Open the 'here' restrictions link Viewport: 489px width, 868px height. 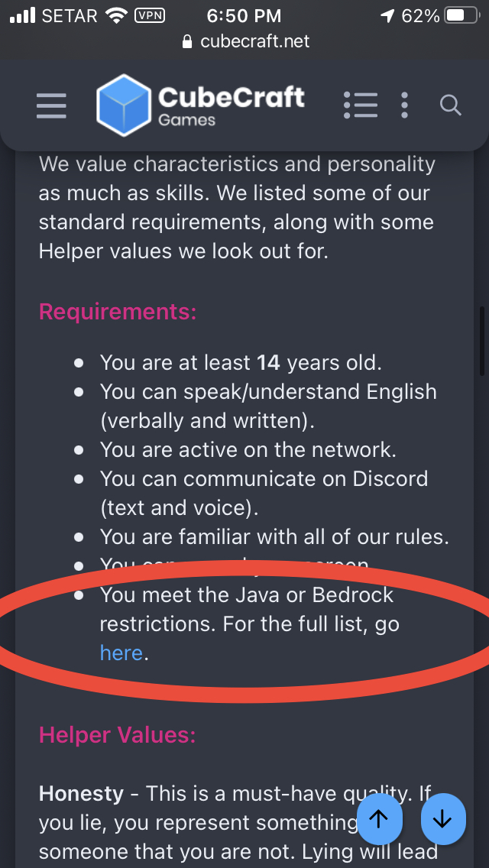point(121,653)
